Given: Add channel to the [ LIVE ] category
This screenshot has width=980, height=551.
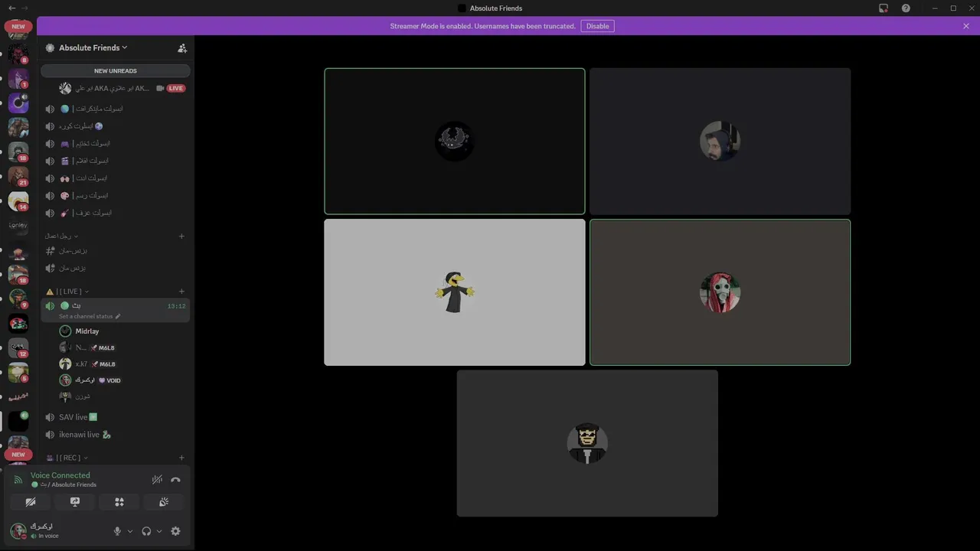Looking at the screenshot, I should 181,292.
